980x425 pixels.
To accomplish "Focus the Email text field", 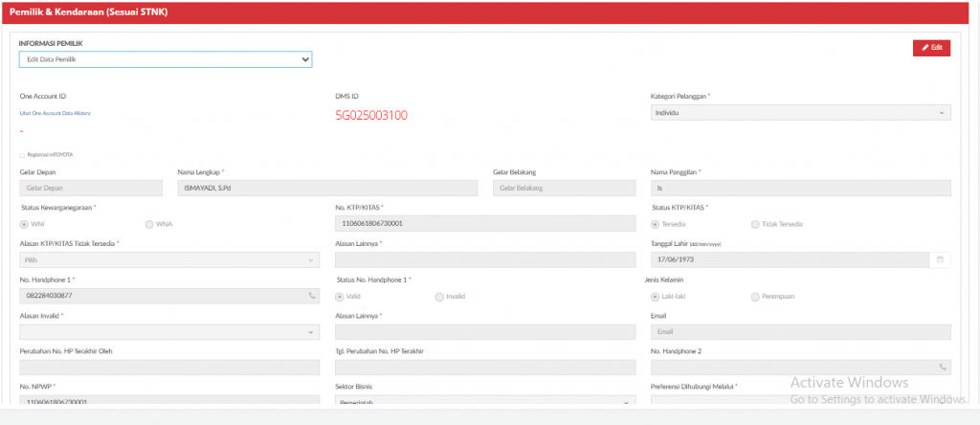I will pos(800,332).
